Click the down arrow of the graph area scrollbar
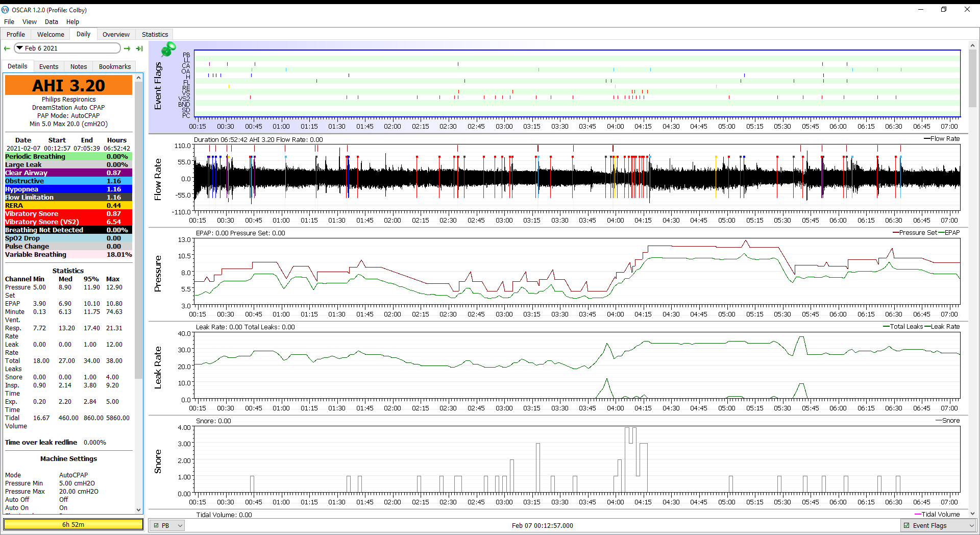 point(972,514)
